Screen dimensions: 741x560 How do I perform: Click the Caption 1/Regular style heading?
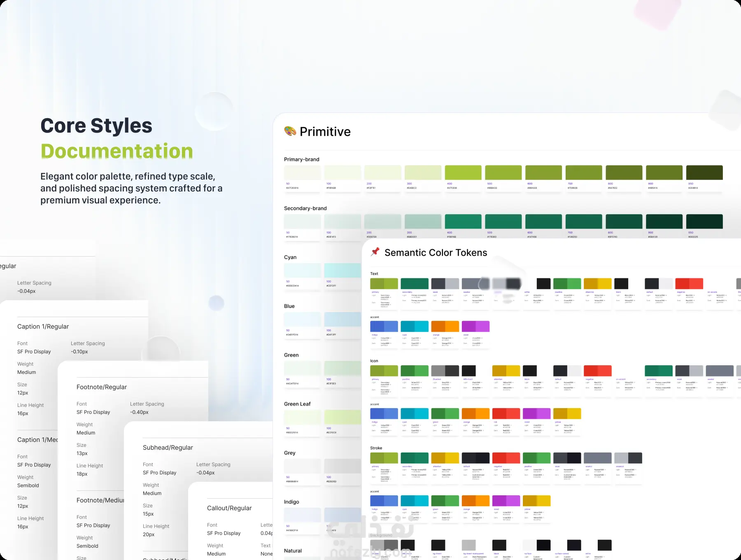pyautogui.click(x=43, y=327)
